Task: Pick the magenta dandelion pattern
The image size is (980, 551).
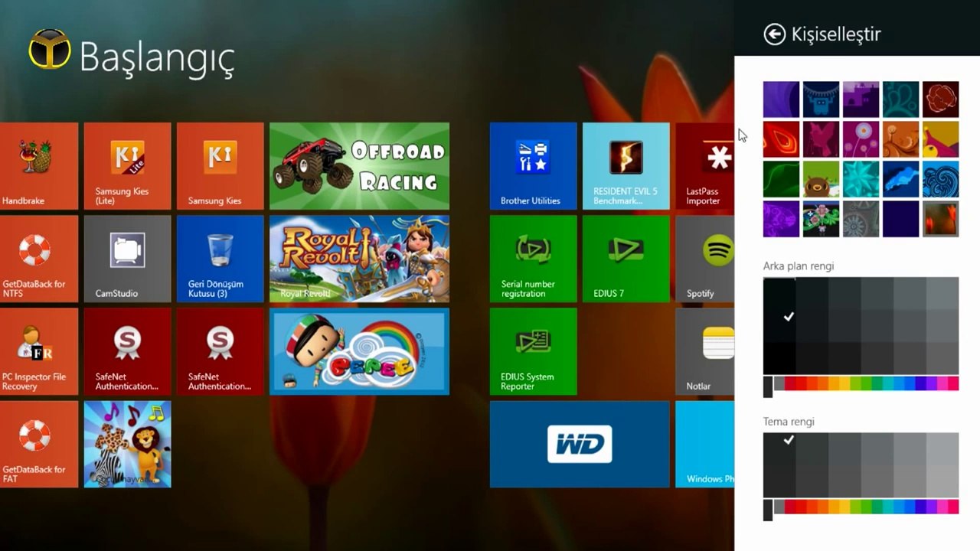Action: point(861,139)
